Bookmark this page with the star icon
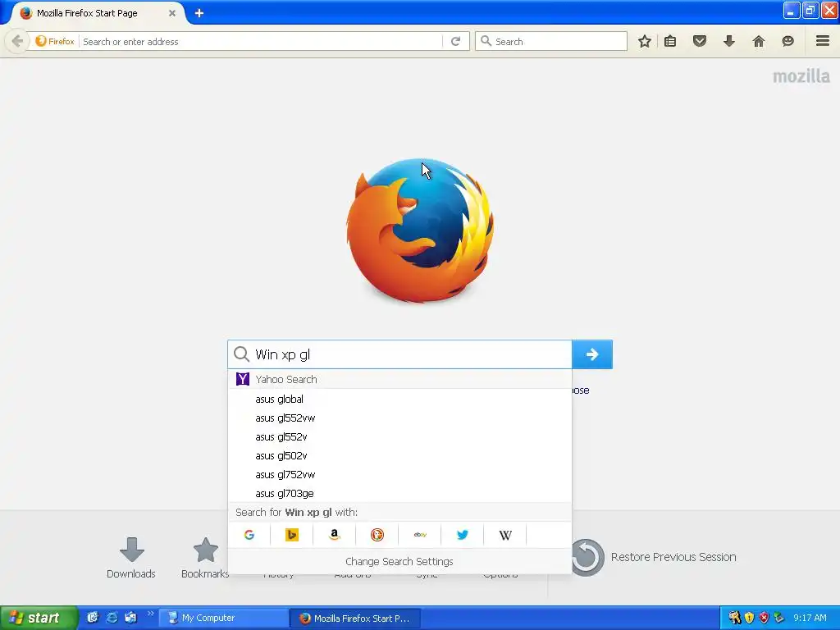This screenshot has width=840, height=630. point(645,41)
